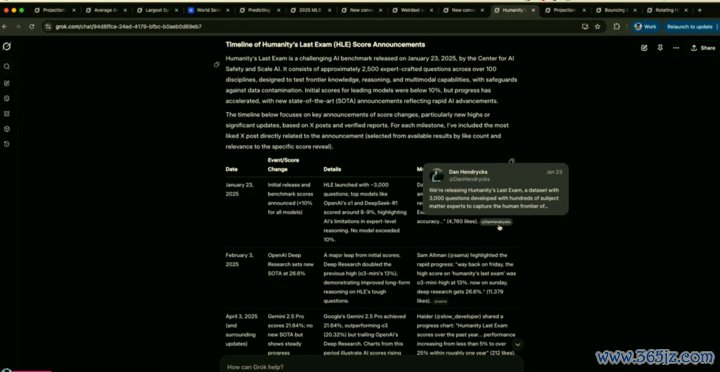This screenshot has height=372, width=720.
Task: Open Dan Hendrycks post preview card
Action: pos(495,189)
